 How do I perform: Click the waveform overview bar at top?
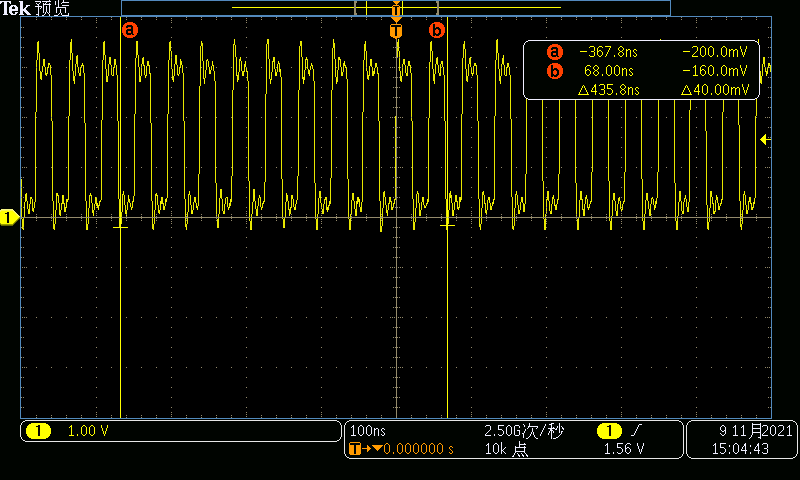pos(395,8)
